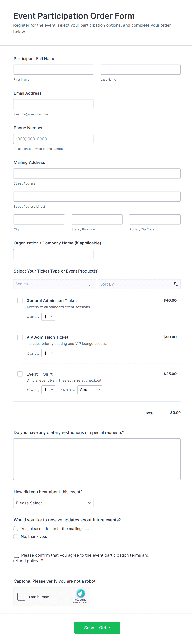192x644 pixels.
Task: Click the sort order icon in Sort By
Action: [176, 284]
